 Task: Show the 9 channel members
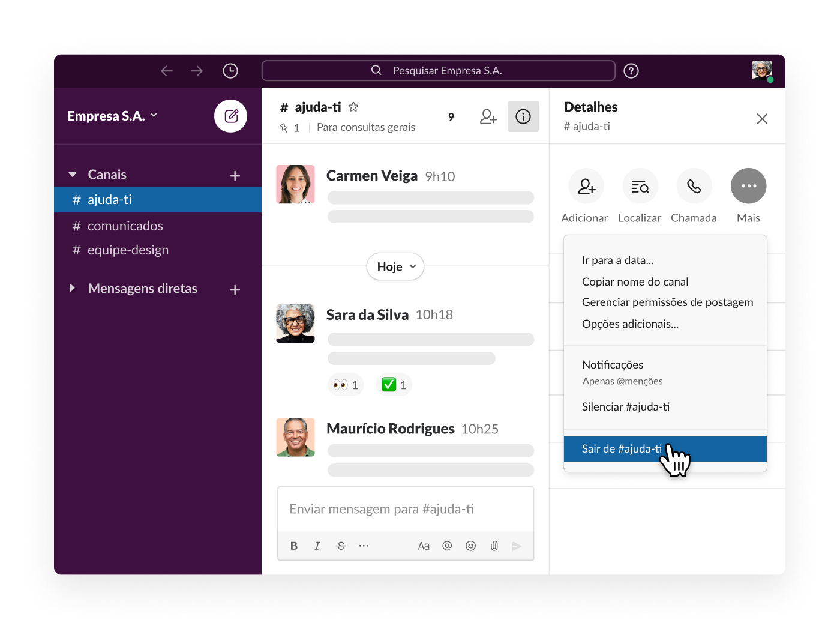451,117
